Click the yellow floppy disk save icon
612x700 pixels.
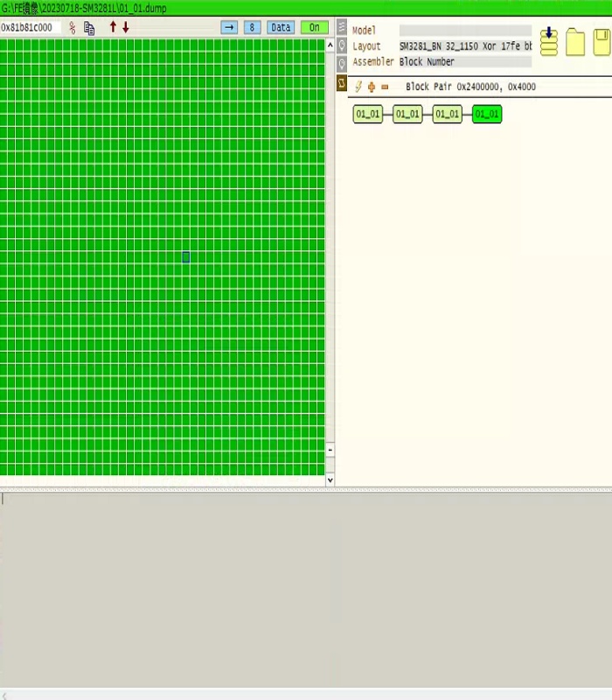(x=602, y=42)
